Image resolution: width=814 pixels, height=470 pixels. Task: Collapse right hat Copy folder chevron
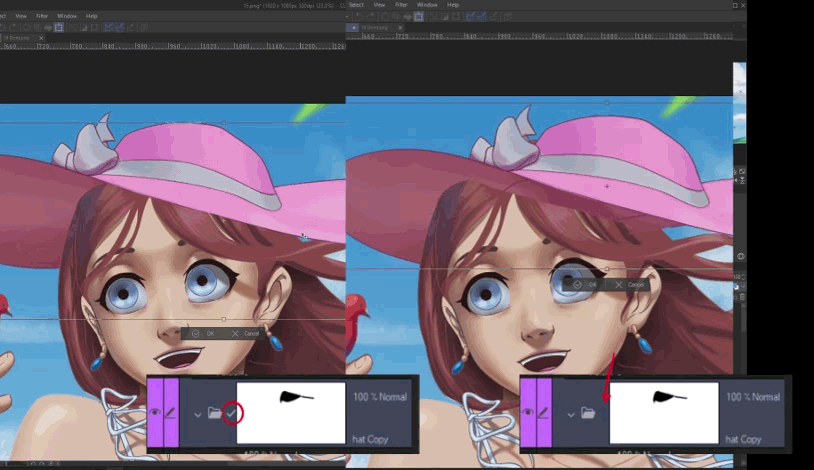[571, 413]
